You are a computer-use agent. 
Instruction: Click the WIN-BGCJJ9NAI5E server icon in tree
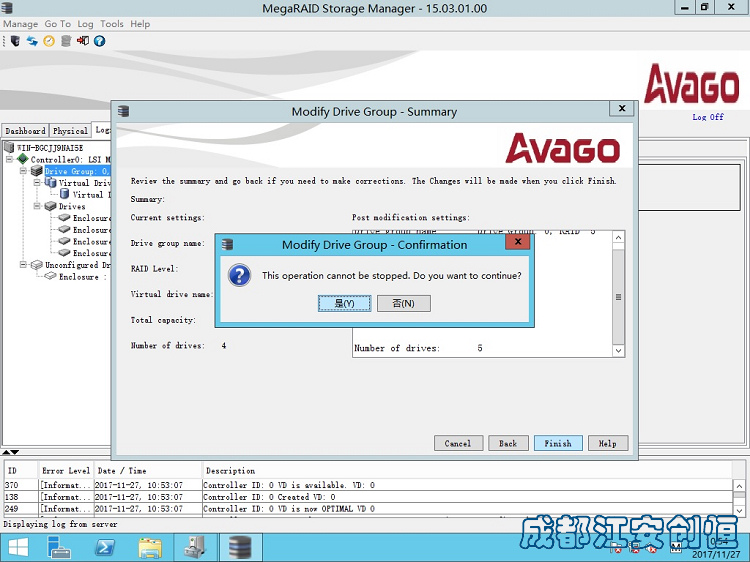(x=9, y=147)
